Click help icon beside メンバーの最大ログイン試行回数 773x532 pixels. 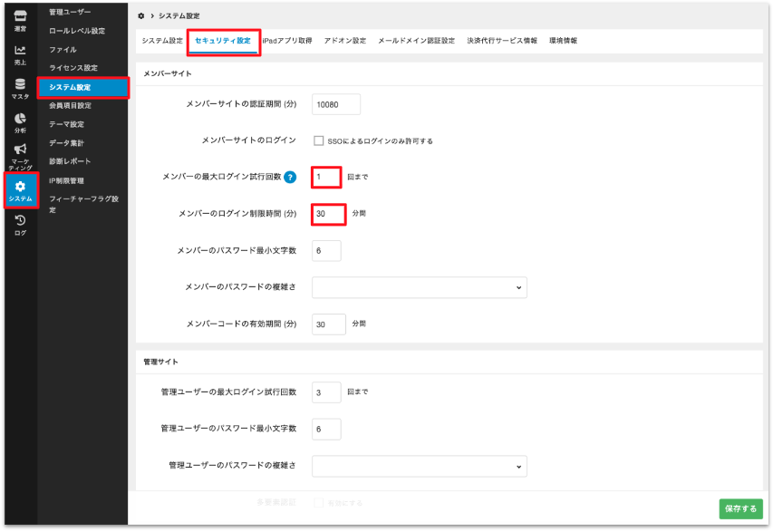coord(290,177)
